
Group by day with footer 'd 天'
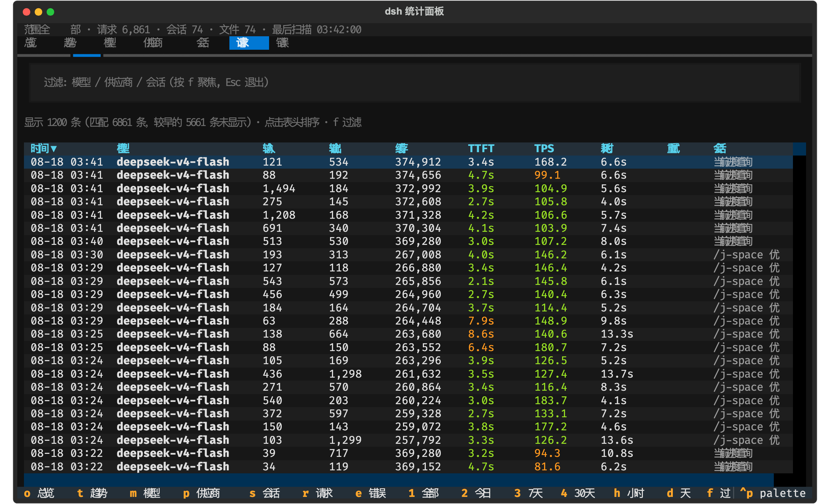coord(679,493)
